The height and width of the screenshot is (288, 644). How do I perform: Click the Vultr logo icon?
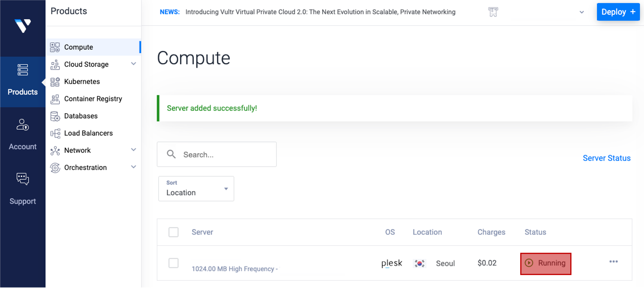click(23, 25)
